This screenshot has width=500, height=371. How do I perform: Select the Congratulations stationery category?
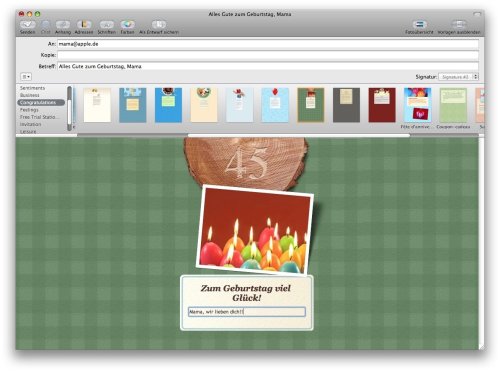(41, 103)
